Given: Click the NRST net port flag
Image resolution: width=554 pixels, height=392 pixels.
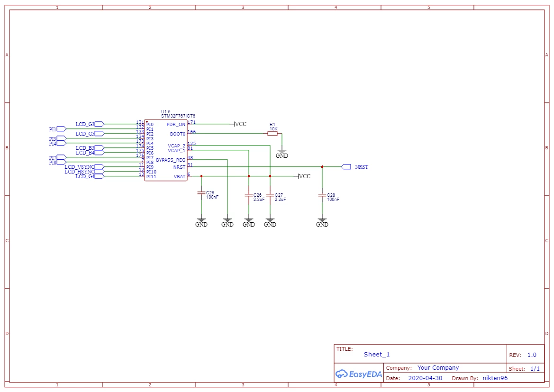Looking at the screenshot, I should click(x=346, y=167).
